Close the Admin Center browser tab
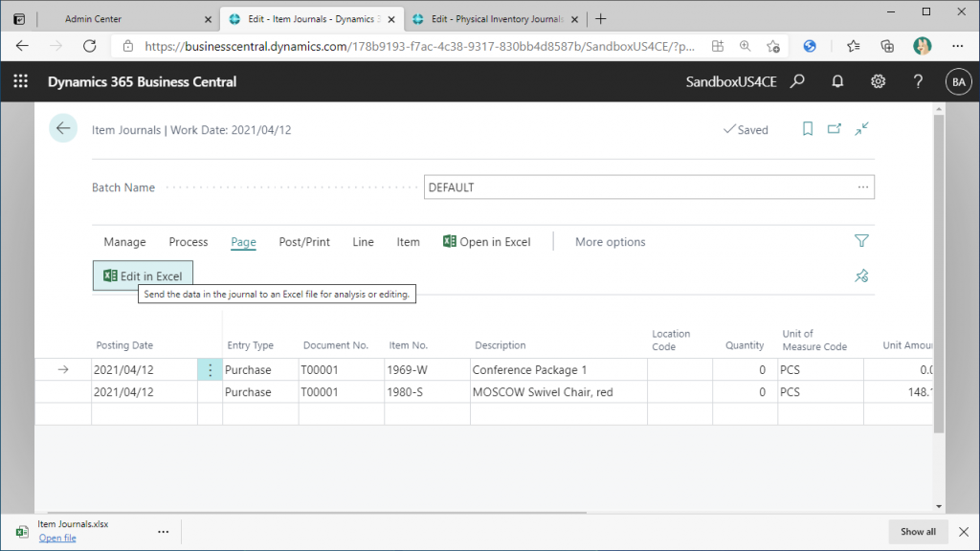Viewport: 980px width, 551px height. tap(208, 19)
